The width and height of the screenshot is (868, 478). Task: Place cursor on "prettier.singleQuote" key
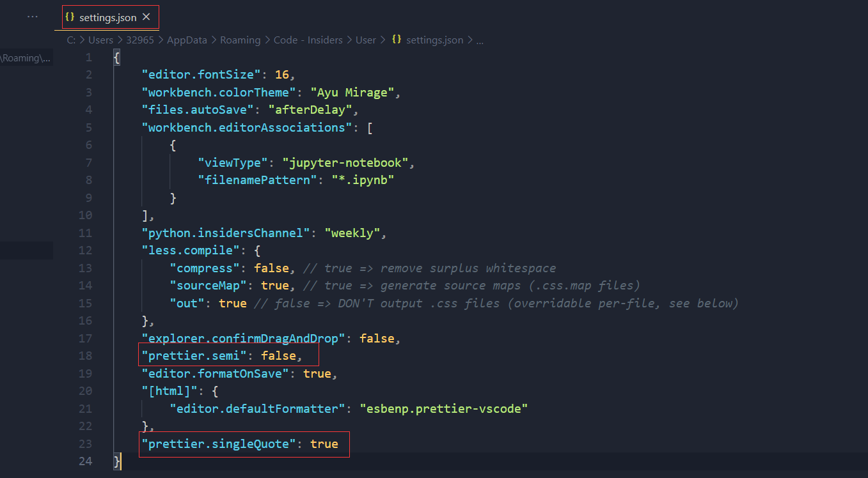pyautogui.click(x=219, y=444)
